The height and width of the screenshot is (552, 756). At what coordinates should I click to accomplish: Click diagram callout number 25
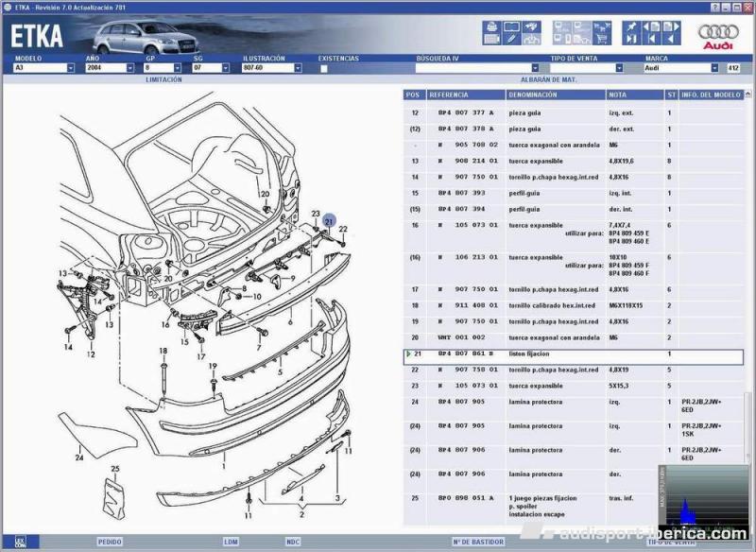(x=115, y=469)
